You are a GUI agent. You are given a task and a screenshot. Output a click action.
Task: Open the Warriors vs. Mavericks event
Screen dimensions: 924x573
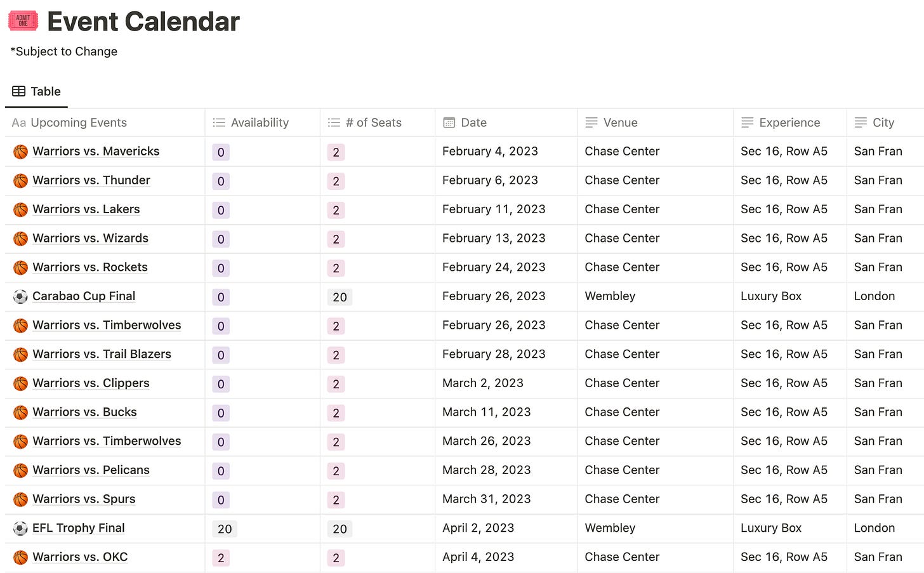click(96, 151)
